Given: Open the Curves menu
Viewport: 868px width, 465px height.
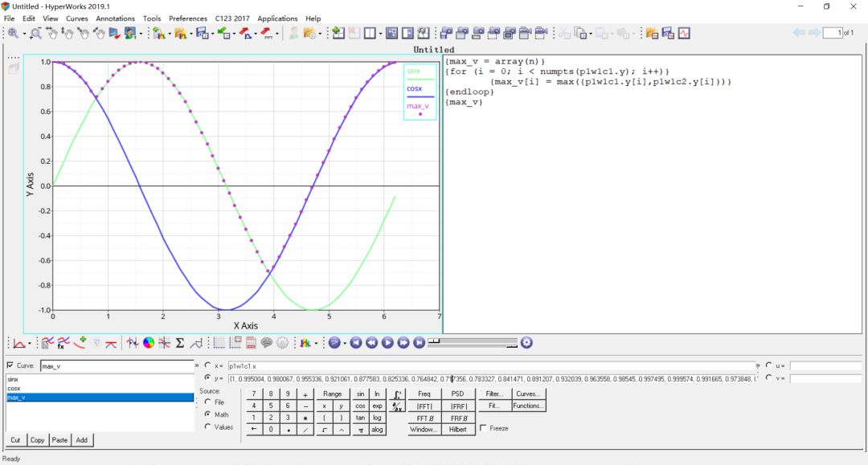Looking at the screenshot, I should [x=77, y=18].
